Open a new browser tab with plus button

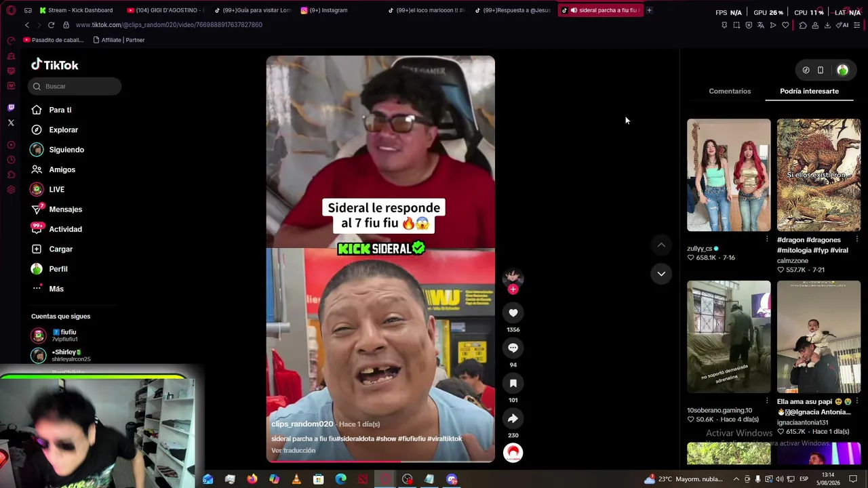tap(649, 10)
